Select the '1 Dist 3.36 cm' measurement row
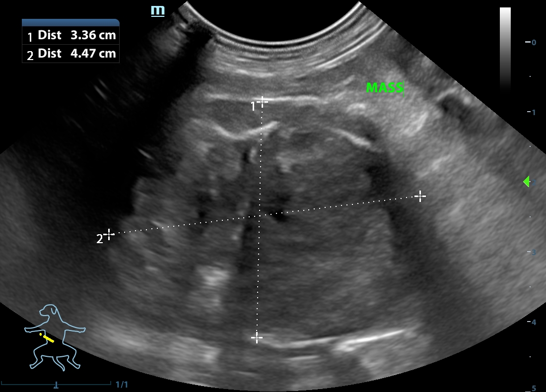 tap(70, 35)
